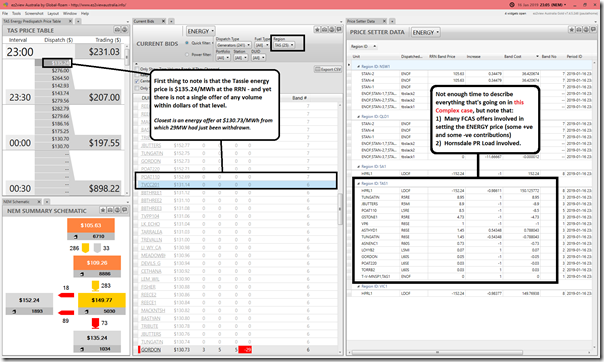This screenshot has height=362, width=604.
Task: Open the File menu
Action: tap(5, 13)
